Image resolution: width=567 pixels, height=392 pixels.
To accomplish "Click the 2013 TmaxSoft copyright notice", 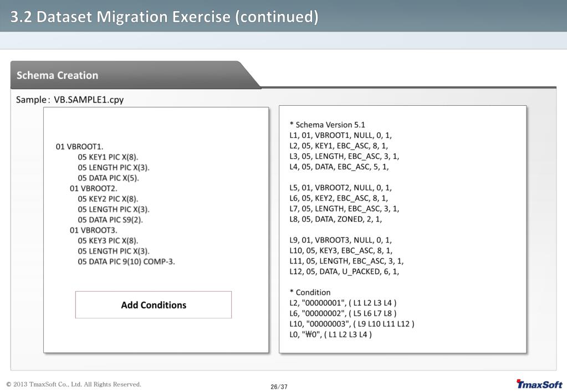I will click(74, 384).
